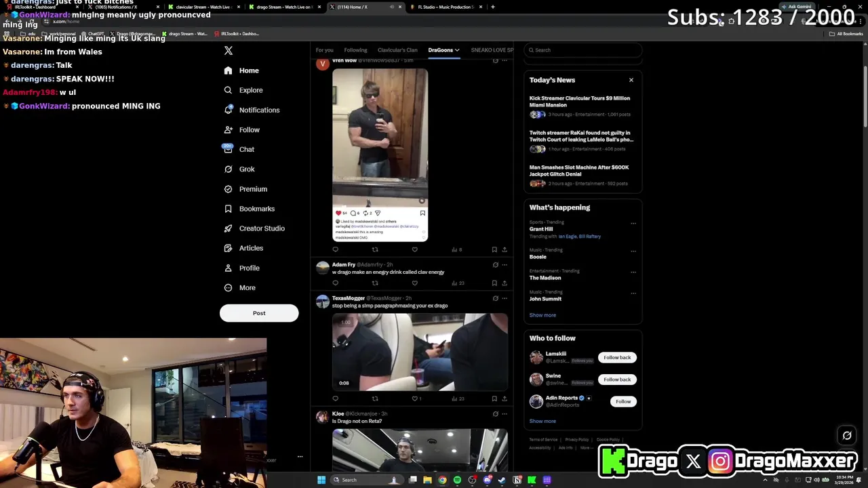Open The Madison trending topic

(x=545, y=278)
